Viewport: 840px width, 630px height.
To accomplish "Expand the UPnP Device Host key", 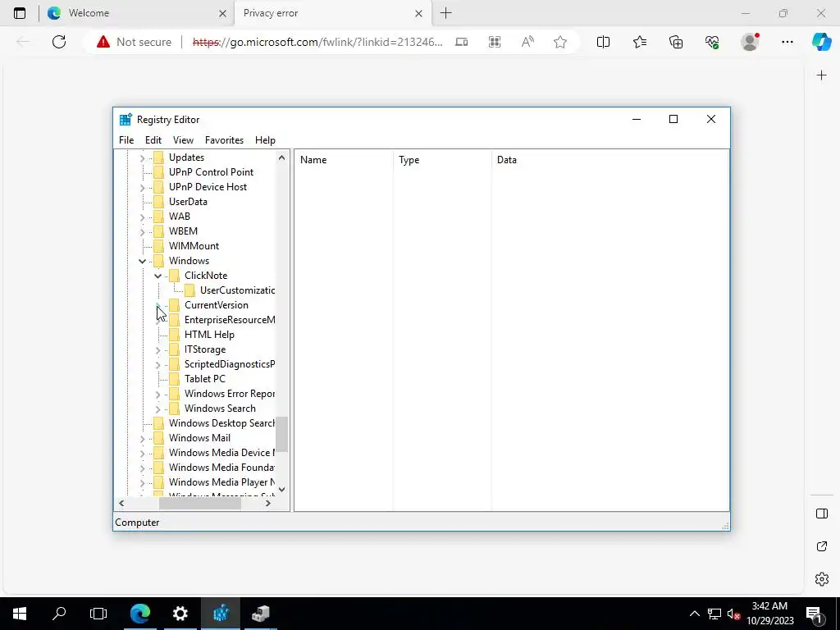I will (142, 188).
